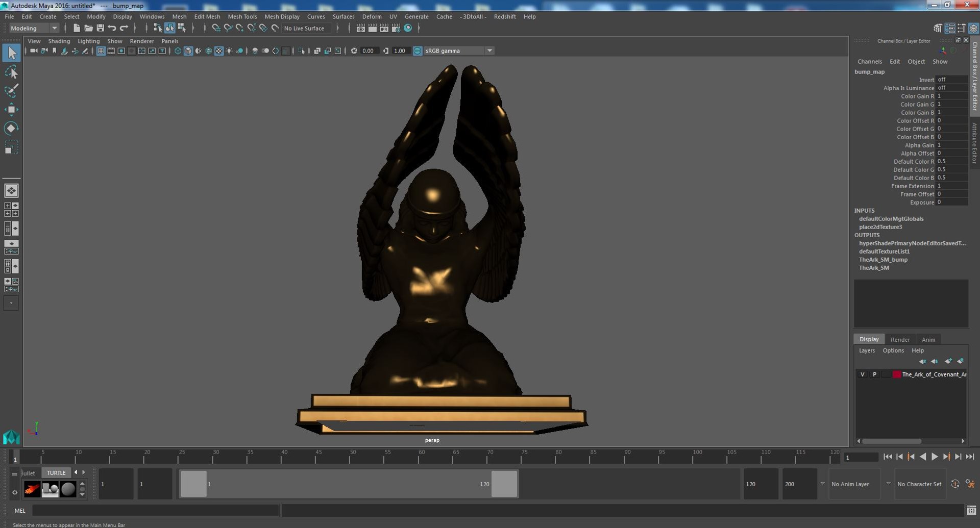Click the Save Scene icon

pyautogui.click(x=100, y=28)
